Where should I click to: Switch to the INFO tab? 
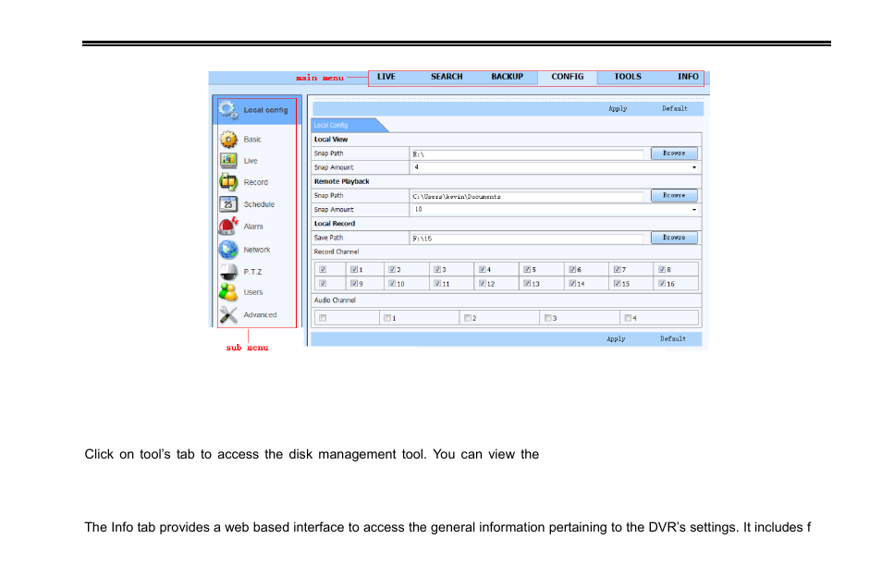pos(688,77)
